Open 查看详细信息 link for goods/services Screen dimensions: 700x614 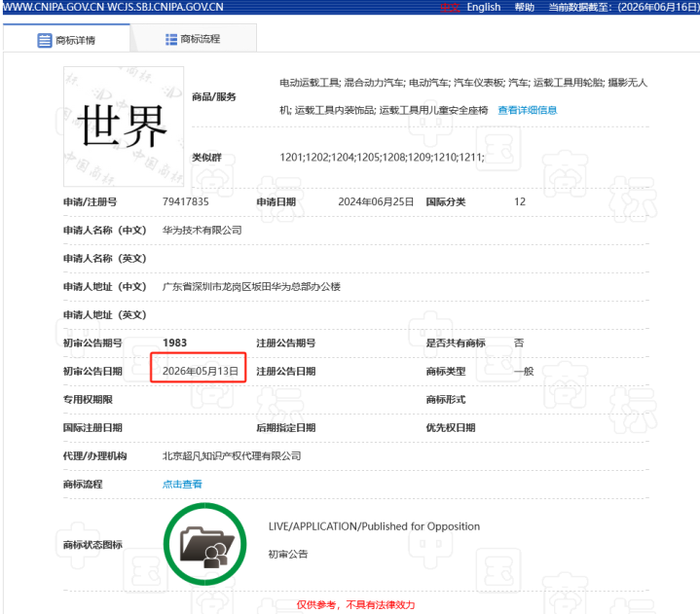coord(528,110)
